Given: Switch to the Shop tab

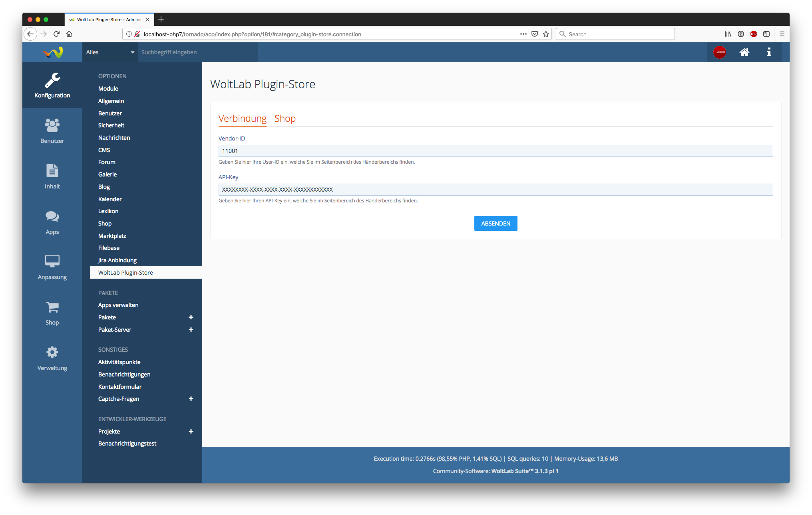Looking at the screenshot, I should (x=285, y=119).
